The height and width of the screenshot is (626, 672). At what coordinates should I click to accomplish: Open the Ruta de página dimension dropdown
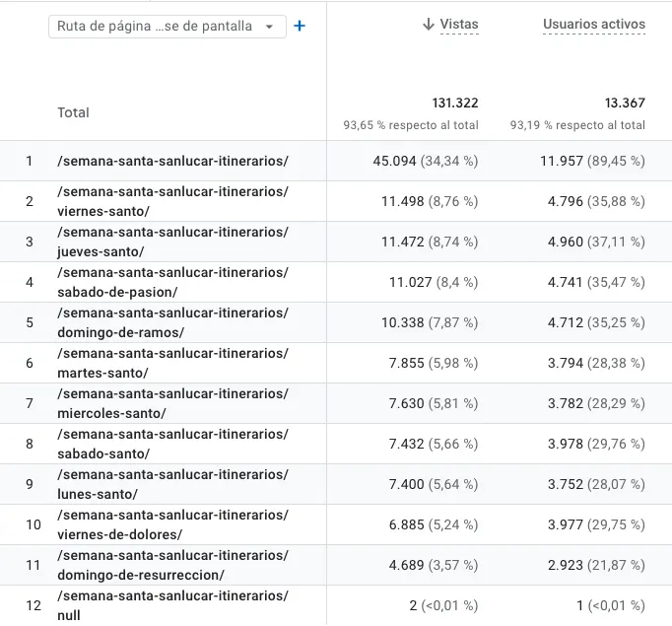point(167,27)
